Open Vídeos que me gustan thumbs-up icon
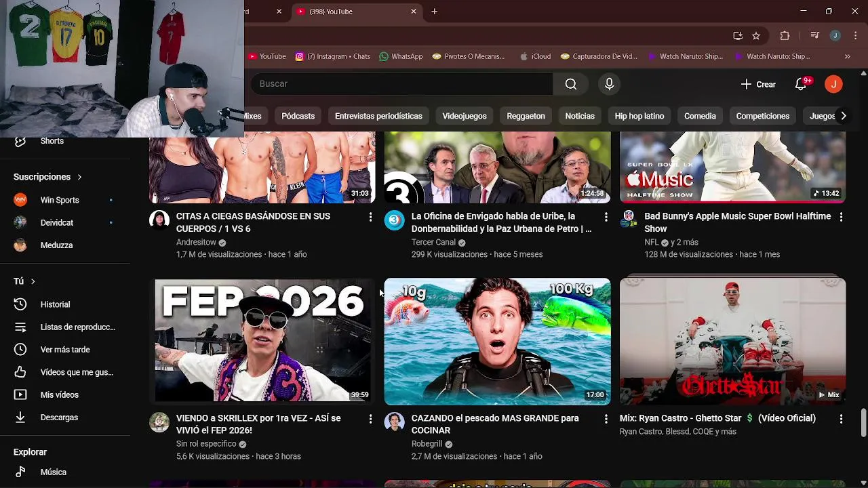 coord(20,372)
